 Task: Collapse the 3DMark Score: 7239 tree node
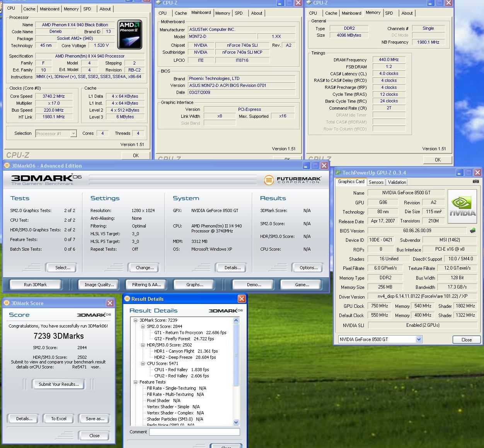pos(136,320)
